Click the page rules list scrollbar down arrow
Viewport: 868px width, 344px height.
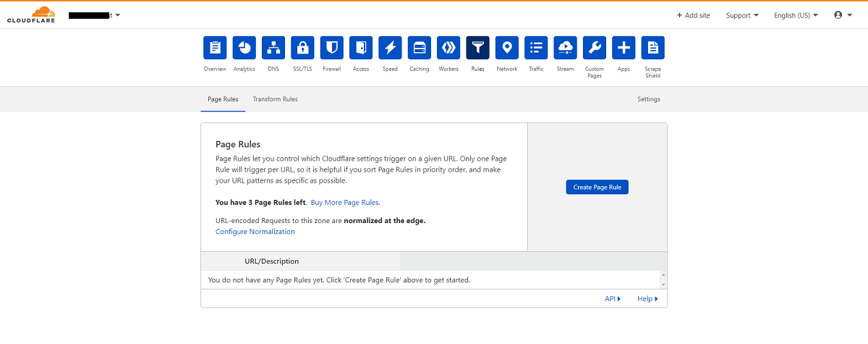663,285
